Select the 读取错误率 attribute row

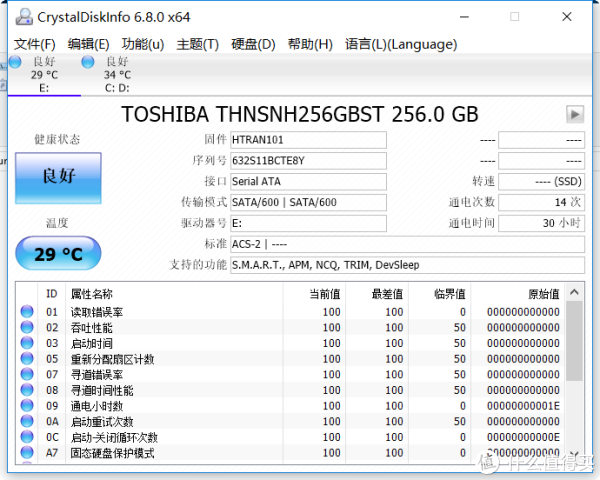pos(291,312)
